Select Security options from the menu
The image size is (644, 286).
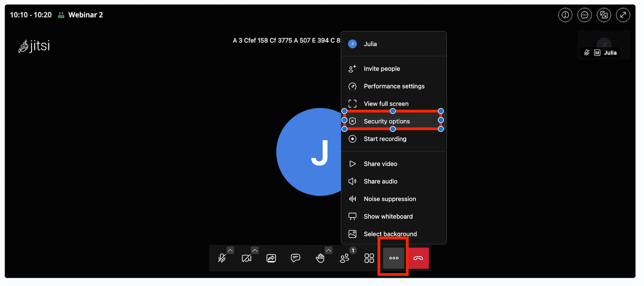pos(387,121)
